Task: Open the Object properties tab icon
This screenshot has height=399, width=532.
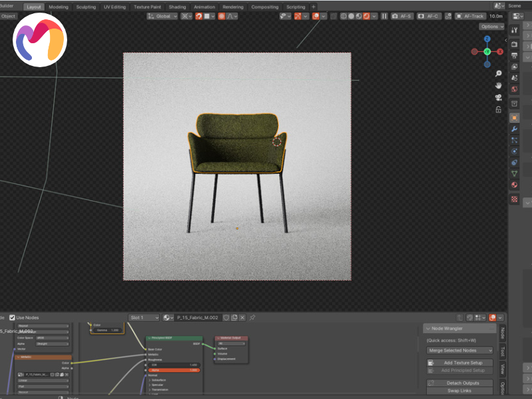Action: click(x=514, y=118)
